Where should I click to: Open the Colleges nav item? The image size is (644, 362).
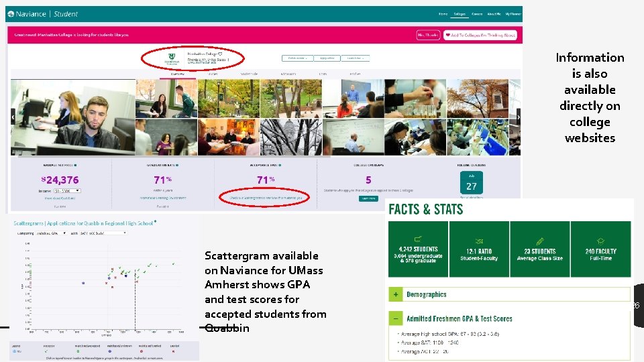click(459, 14)
